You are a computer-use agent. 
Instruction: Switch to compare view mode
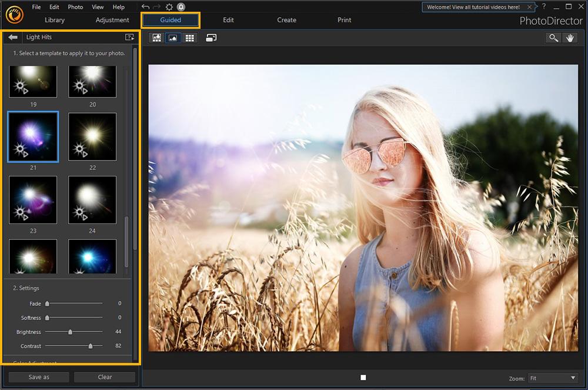[x=156, y=38]
